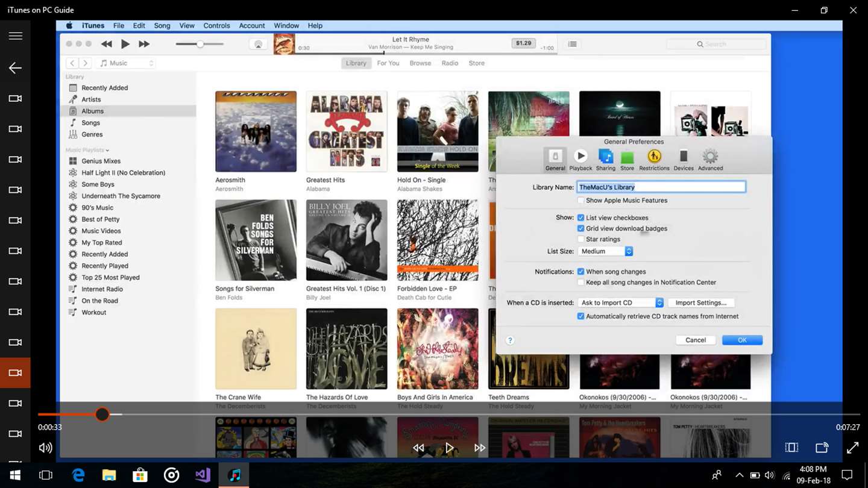The height and width of the screenshot is (488, 868).
Task: Open Advanced preferences gear
Action: point(710,160)
